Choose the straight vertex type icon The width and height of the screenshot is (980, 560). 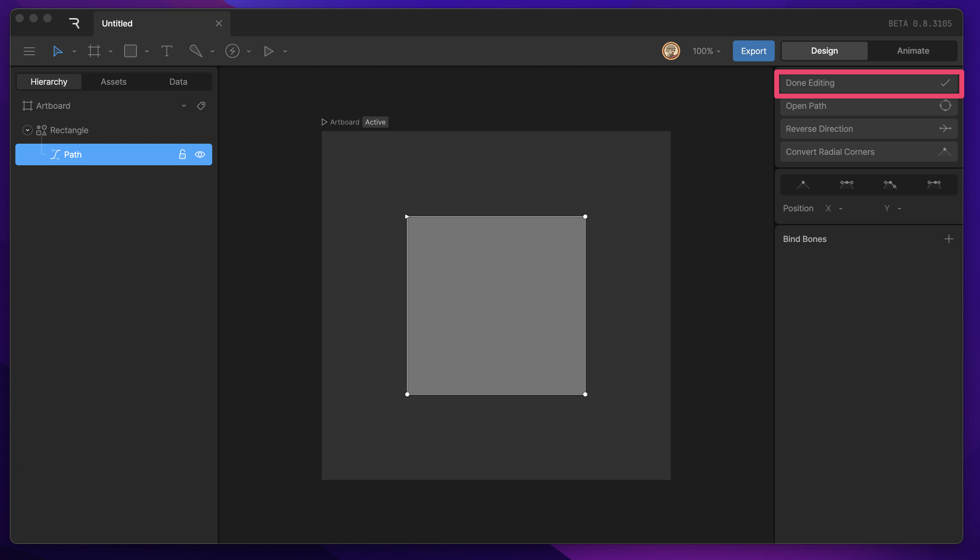click(x=803, y=184)
